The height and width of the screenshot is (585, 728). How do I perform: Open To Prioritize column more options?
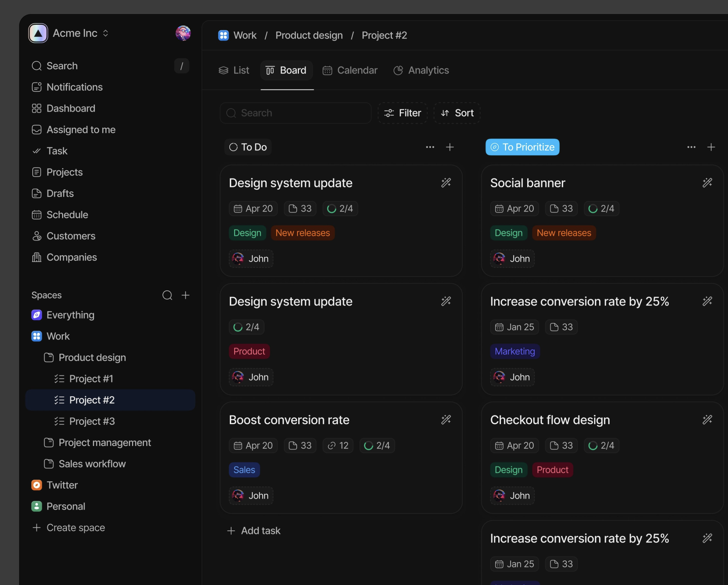pyautogui.click(x=691, y=147)
